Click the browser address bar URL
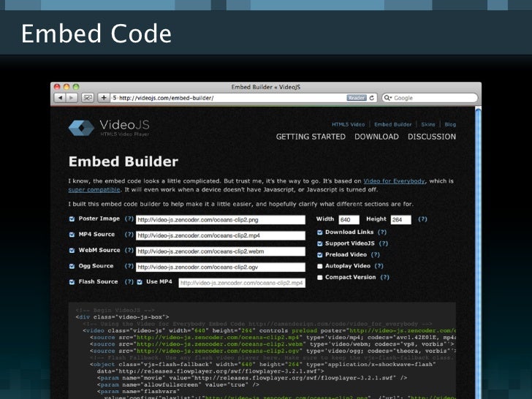 click(x=167, y=98)
